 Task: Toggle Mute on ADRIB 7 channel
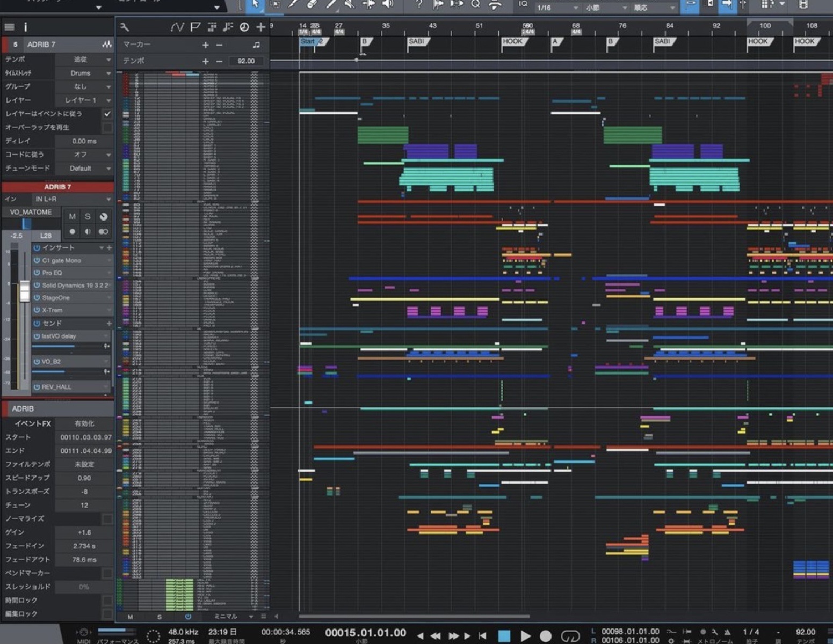point(72,217)
